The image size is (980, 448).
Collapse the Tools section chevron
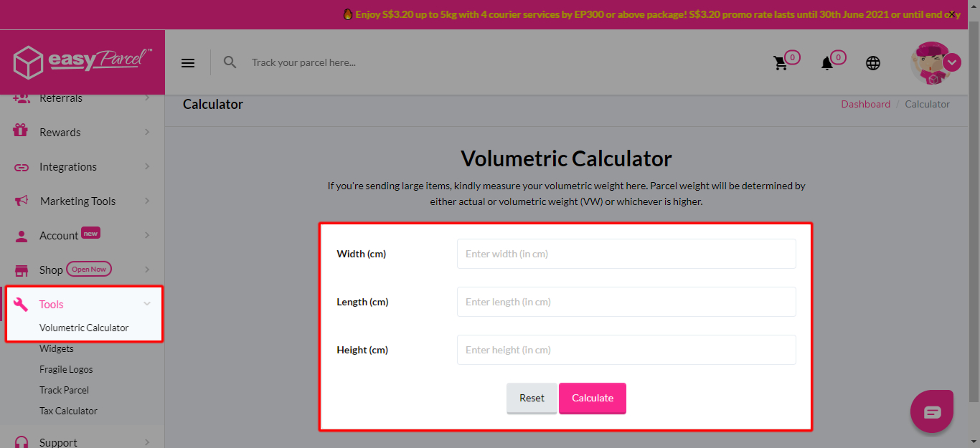tap(149, 304)
